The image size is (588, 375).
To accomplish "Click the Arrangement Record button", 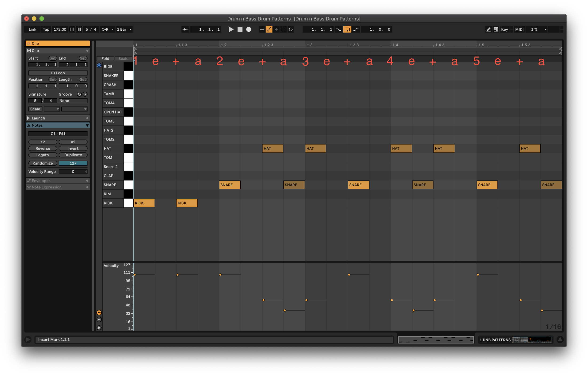I will [249, 29].
